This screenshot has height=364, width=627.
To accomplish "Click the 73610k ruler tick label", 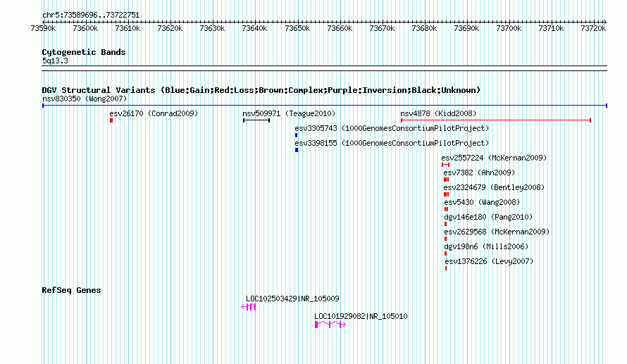I will tap(128, 28).
